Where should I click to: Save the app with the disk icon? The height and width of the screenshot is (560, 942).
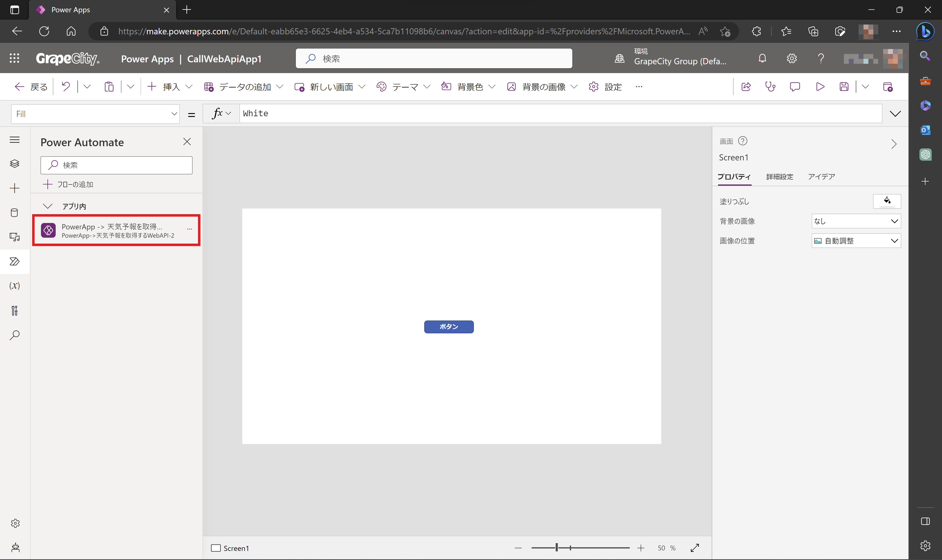pos(844,87)
